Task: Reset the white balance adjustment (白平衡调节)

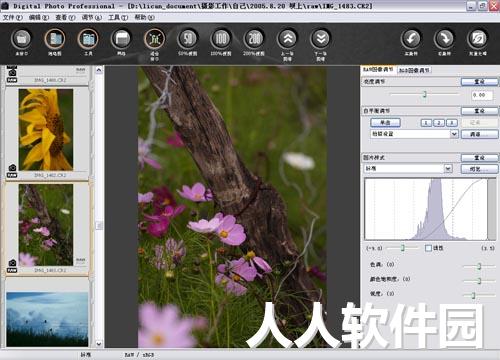Action: pos(479,111)
